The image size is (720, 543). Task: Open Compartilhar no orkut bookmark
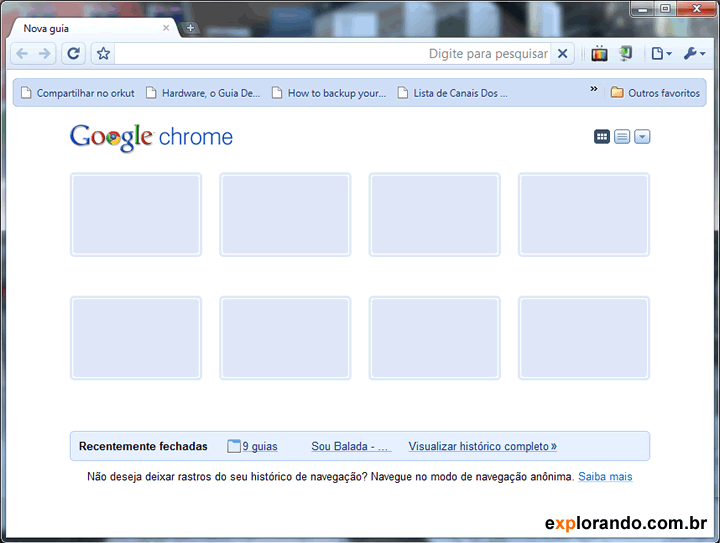78,93
